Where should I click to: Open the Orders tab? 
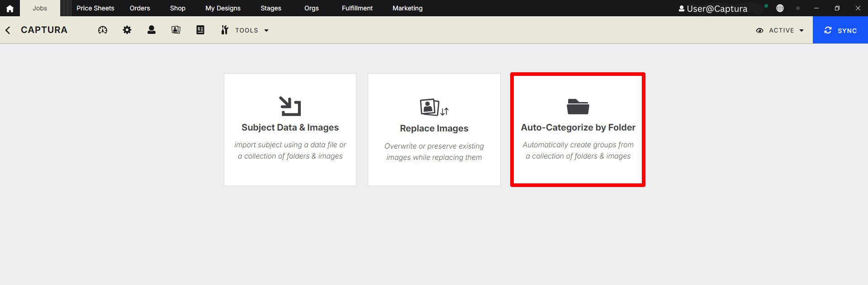[x=140, y=8]
